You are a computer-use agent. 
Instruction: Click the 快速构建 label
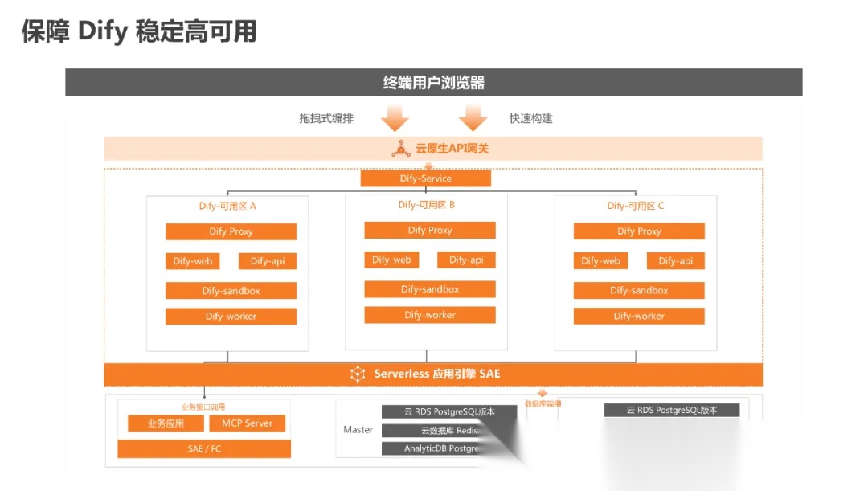pos(531,118)
